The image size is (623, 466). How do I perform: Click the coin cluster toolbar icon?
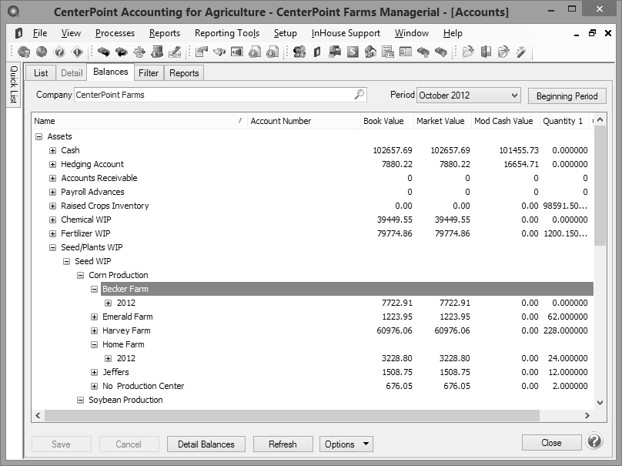299,52
